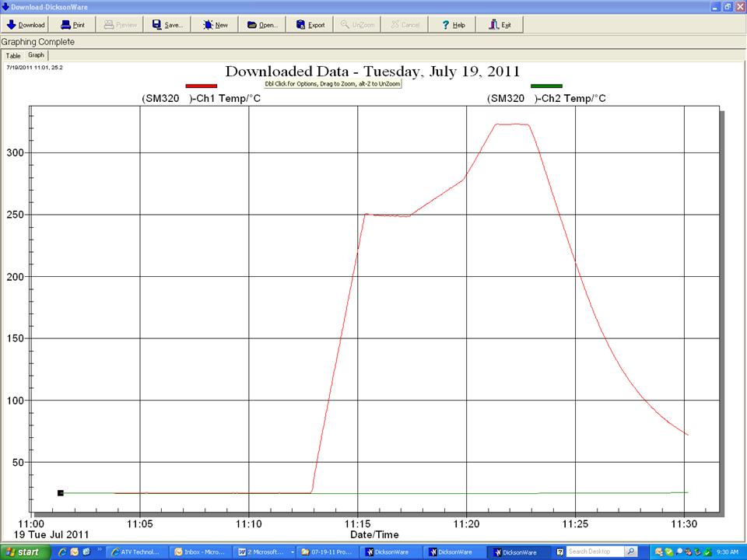Click the Search Desktop input field
Image resolution: width=747 pixels, height=560 pixels.
click(x=595, y=552)
